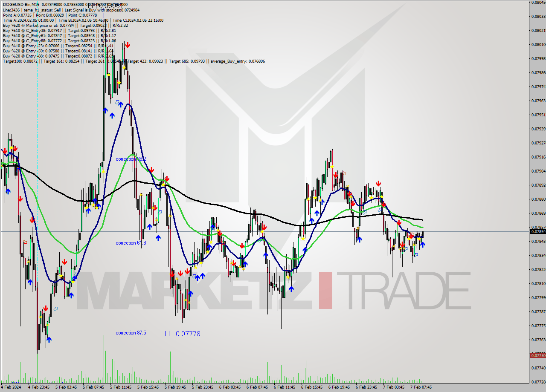Click the 5 Feb 03:45 time label
546x392 pixels.
(66, 387)
